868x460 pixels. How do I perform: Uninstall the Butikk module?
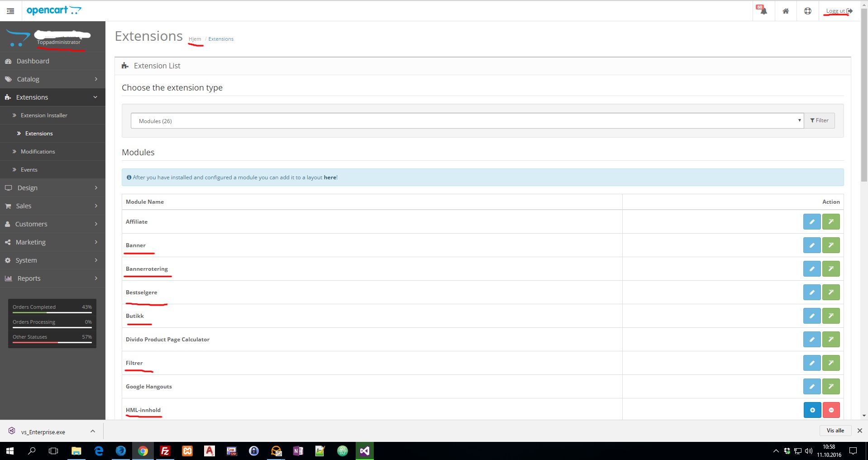pos(831,316)
